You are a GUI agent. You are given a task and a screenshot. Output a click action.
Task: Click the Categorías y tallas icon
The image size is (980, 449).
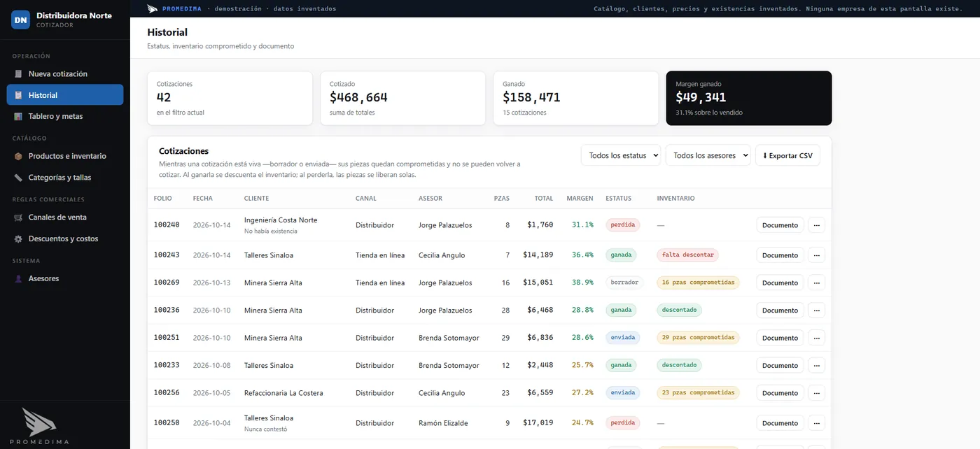18,178
